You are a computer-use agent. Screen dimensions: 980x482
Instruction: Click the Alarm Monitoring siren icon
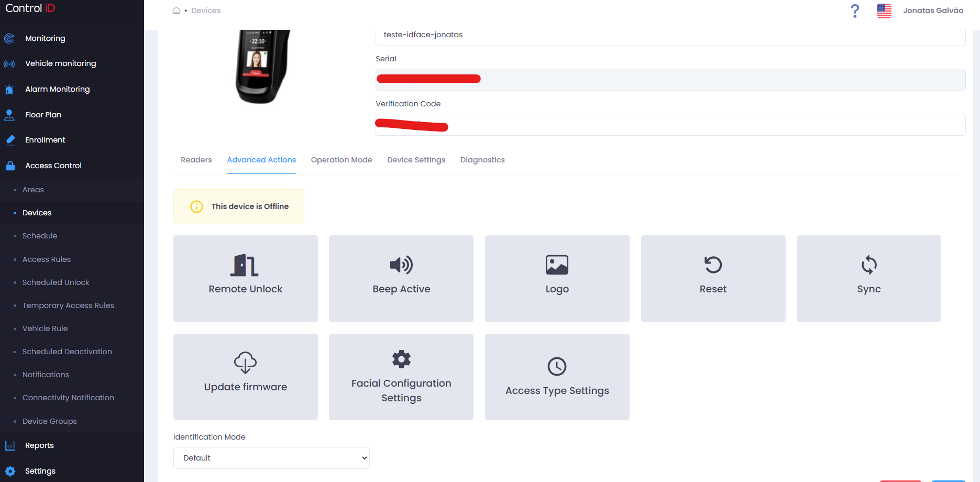[x=9, y=90]
